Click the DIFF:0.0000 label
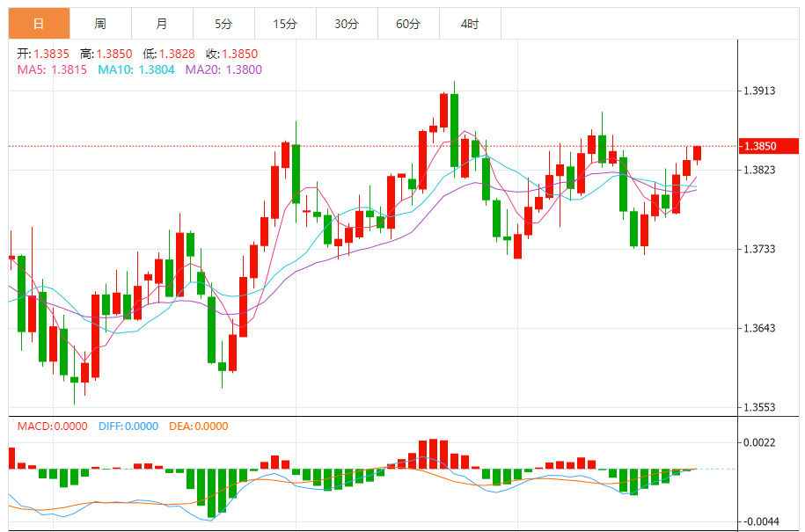The image size is (805, 532). point(128,426)
